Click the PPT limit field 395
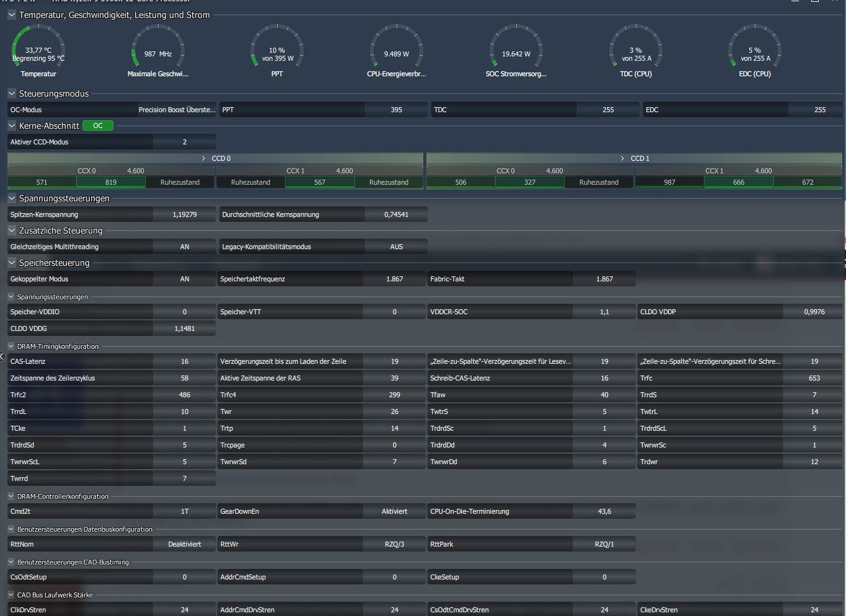The image size is (846, 616). tap(397, 110)
